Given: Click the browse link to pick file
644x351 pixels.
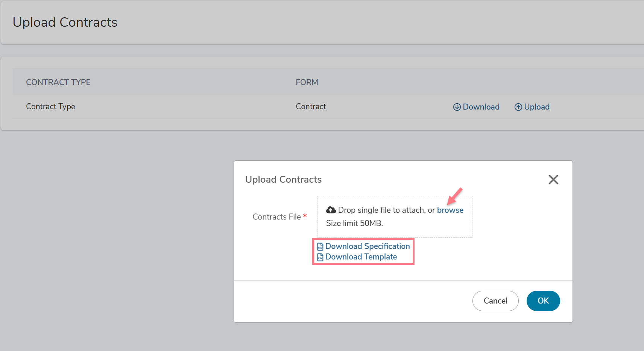Looking at the screenshot, I should click(450, 210).
